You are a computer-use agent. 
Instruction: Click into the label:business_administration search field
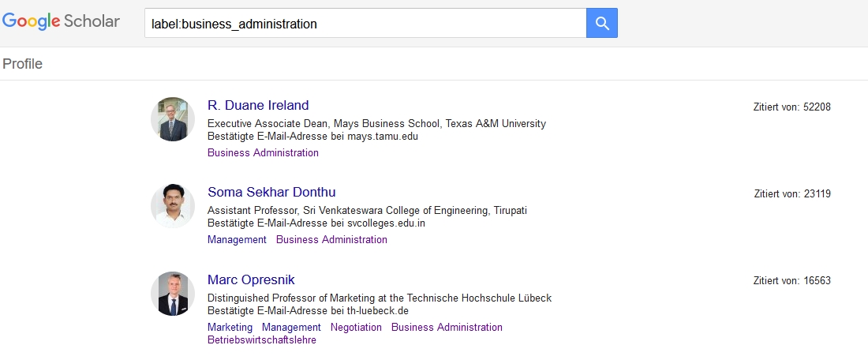(x=365, y=23)
